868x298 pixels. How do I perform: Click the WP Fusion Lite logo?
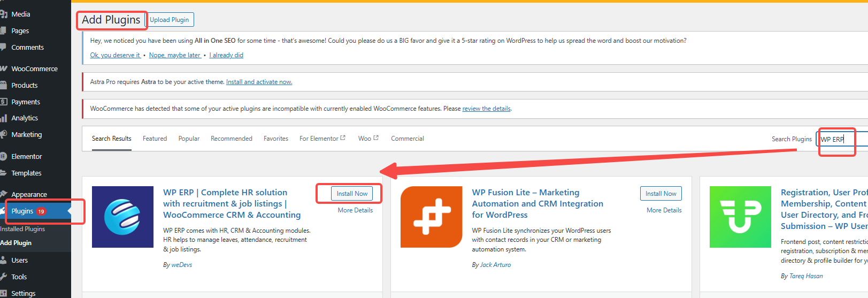click(432, 217)
